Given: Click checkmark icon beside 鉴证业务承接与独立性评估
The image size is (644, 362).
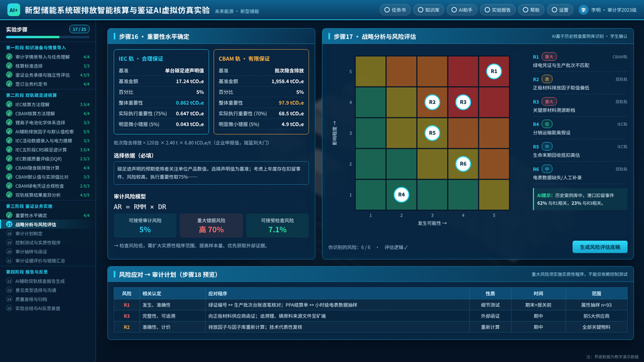Looking at the screenshot, I should pyautogui.click(x=9, y=75).
